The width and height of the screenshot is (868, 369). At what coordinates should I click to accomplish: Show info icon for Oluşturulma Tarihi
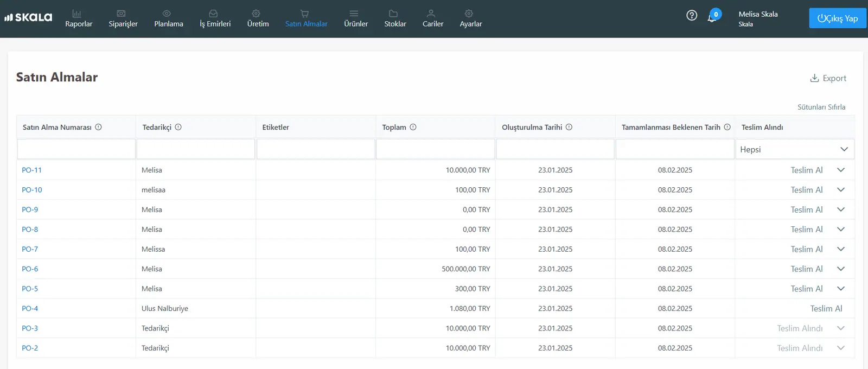point(569,127)
